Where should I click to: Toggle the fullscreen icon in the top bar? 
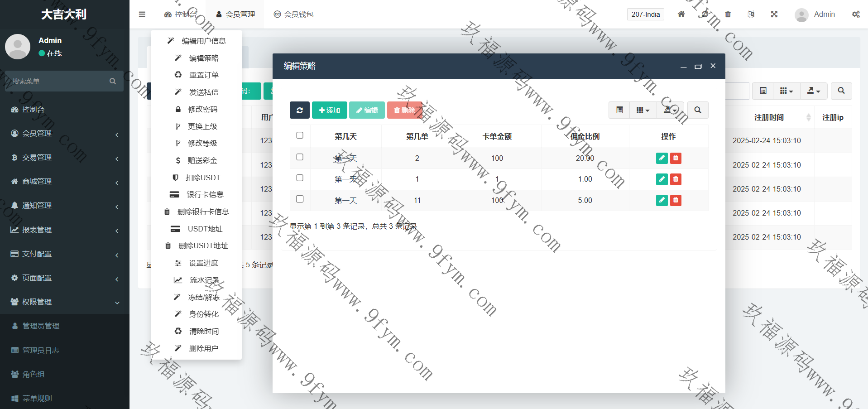coord(774,14)
